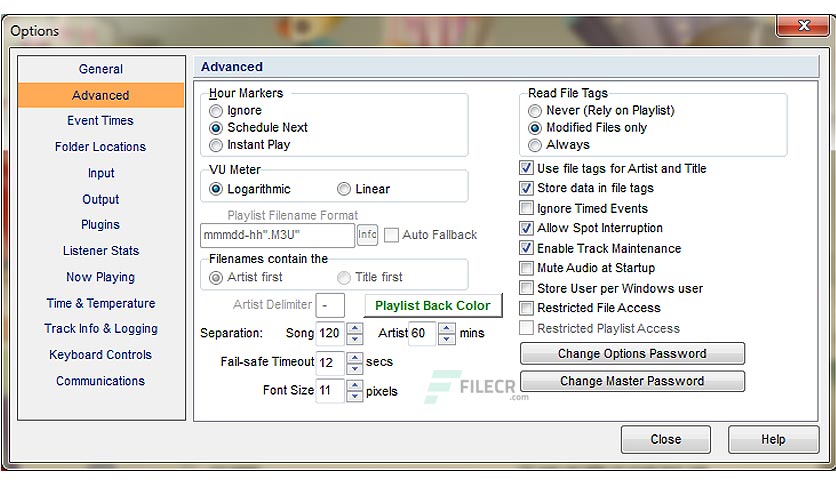Open Playlist Back Color picker
The width and height of the screenshot is (836, 484).
(x=433, y=305)
